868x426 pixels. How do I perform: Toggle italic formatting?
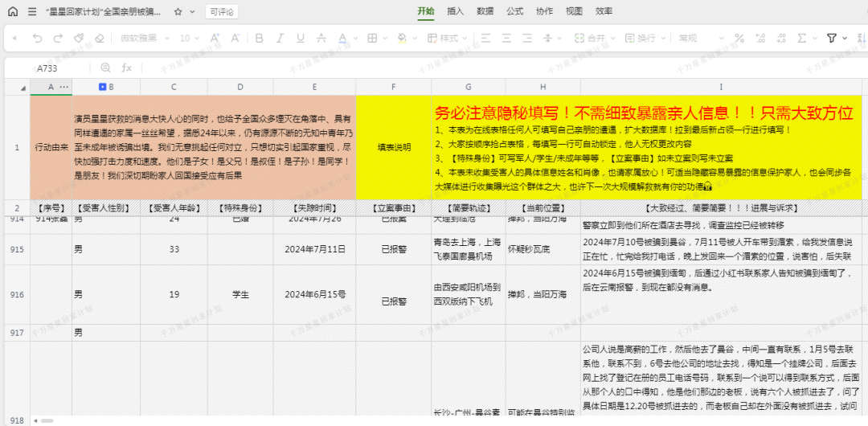(x=280, y=39)
